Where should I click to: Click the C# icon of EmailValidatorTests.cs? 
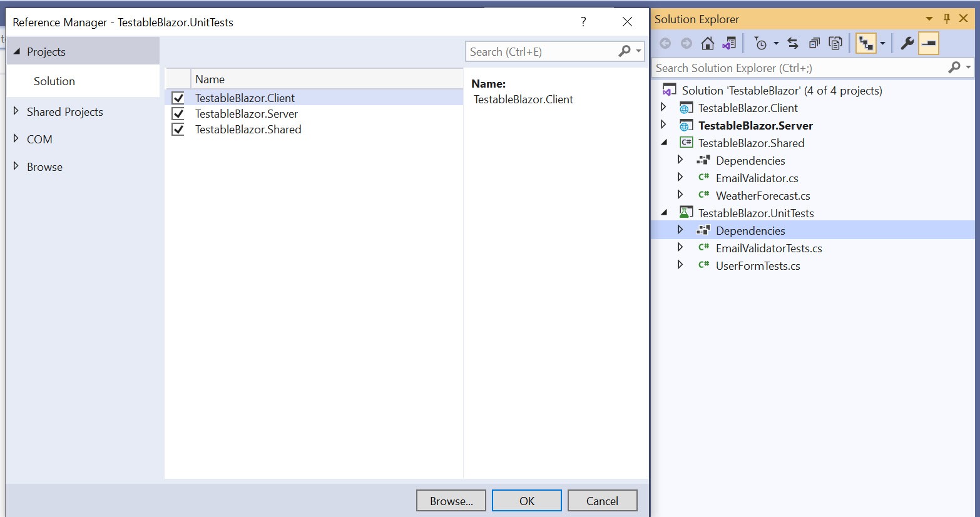coord(703,248)
